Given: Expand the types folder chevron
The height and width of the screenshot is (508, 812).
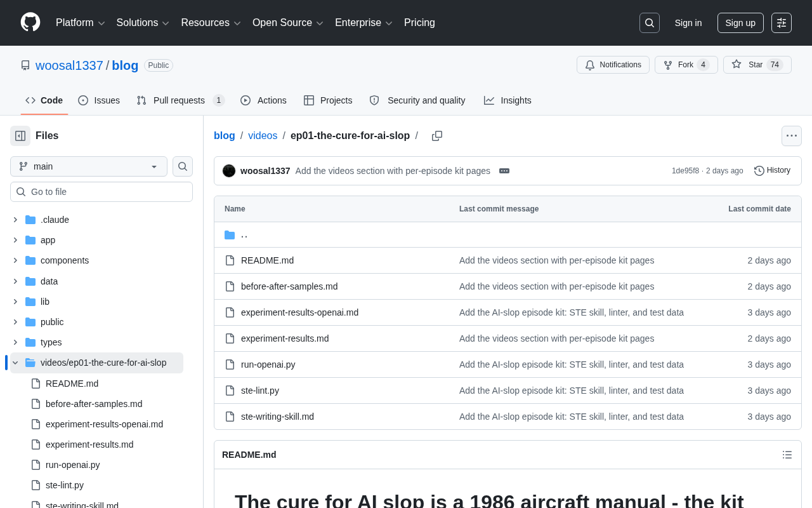Looking at the screenshot, I should (15, 342).
